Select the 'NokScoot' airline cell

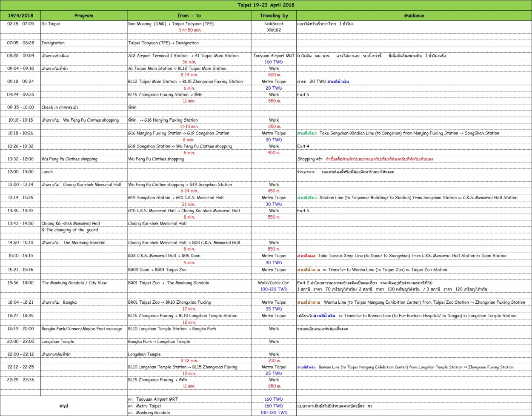point(274,24)
